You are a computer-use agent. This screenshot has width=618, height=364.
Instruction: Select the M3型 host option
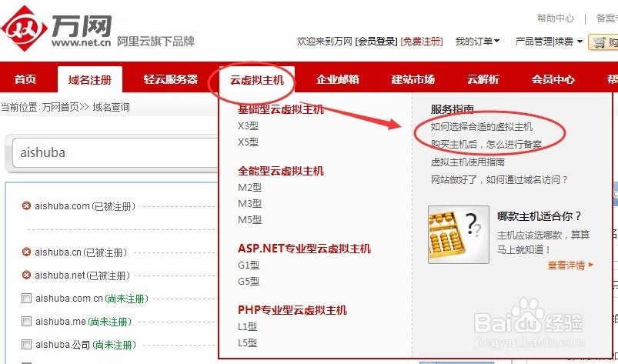point(250,204)
